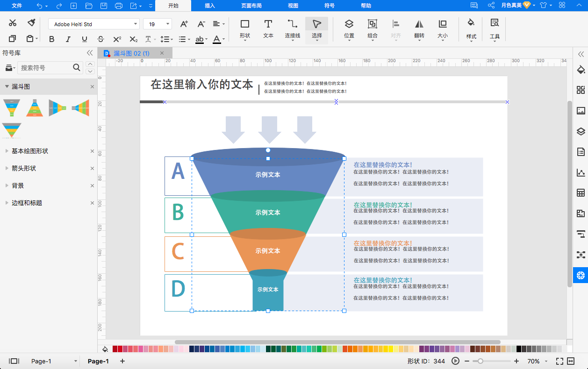Screen dimensions: 588x369
Task: Open the table panel in right sidebar
Action: click(x=581, y=193)
